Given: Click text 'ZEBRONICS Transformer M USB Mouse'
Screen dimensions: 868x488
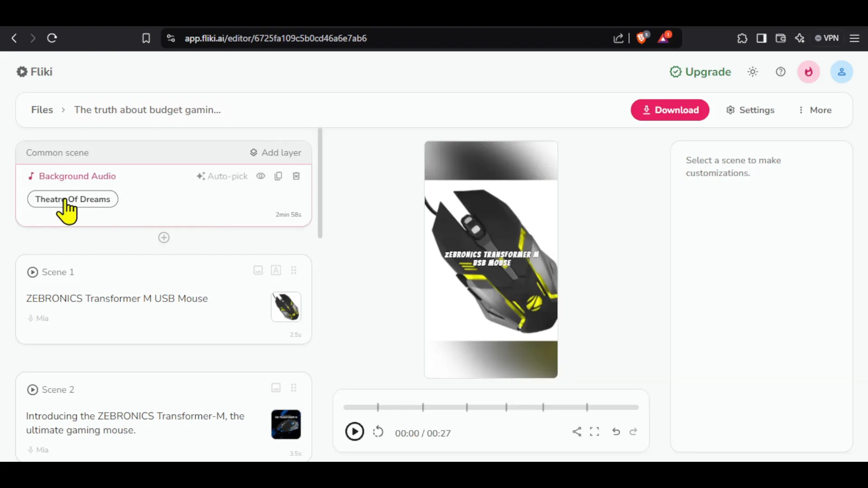Looking at the screenshot, I should point(117,299).
